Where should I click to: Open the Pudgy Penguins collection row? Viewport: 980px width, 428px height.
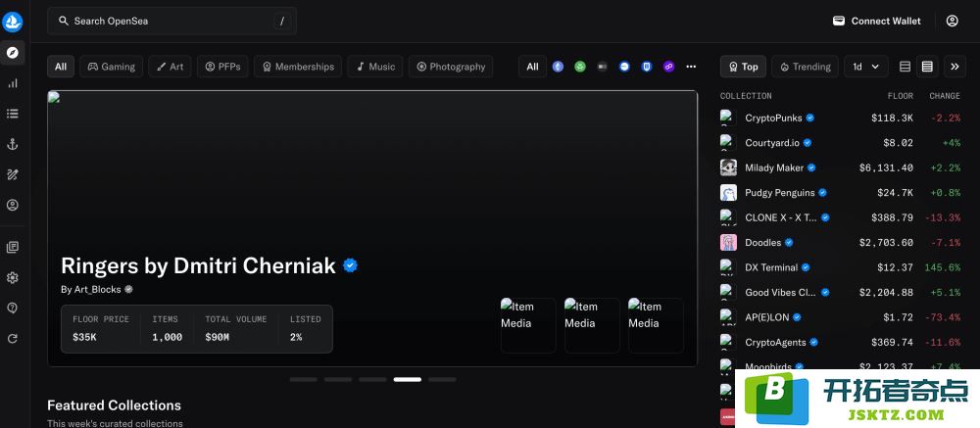click(840, 193)
